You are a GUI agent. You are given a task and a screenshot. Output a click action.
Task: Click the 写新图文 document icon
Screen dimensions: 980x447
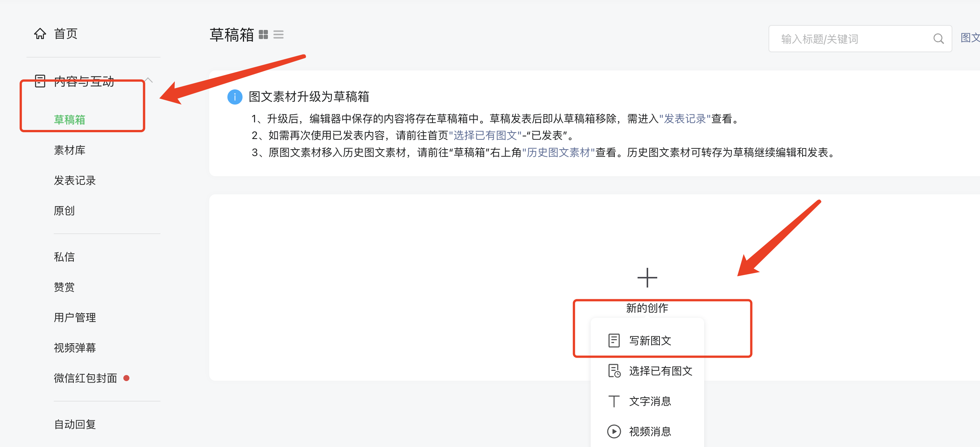[x=614, y=341]
